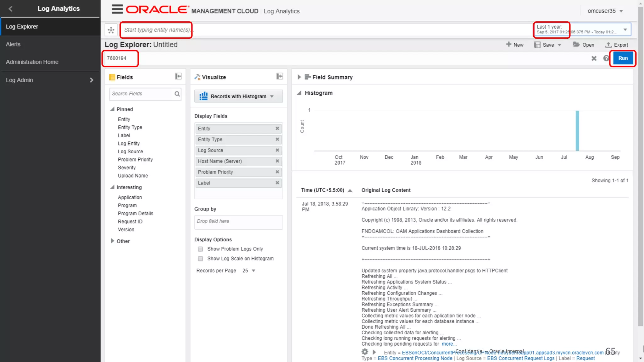Image resolution: width=644 pixels, height=362 pixels.
Task: Click the Open folder icon
Action: (576, 44)
